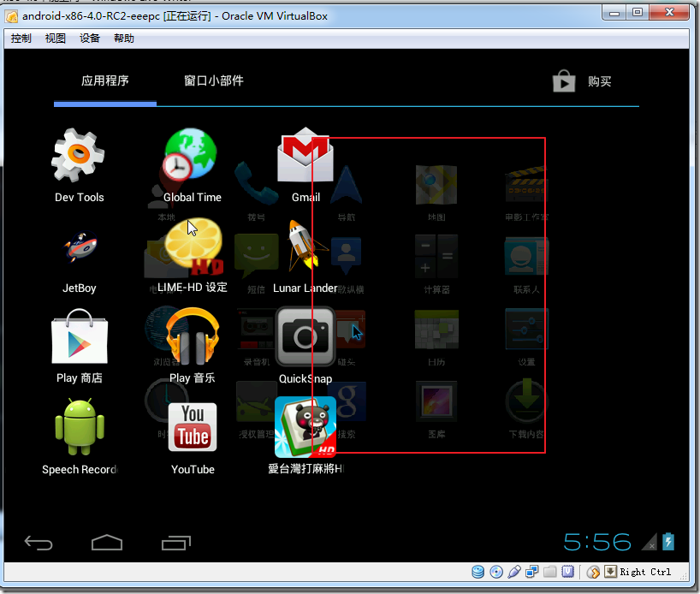Open the faded 拨号 phone dialer app
The image size is (700, 594).
coord(256,184)
